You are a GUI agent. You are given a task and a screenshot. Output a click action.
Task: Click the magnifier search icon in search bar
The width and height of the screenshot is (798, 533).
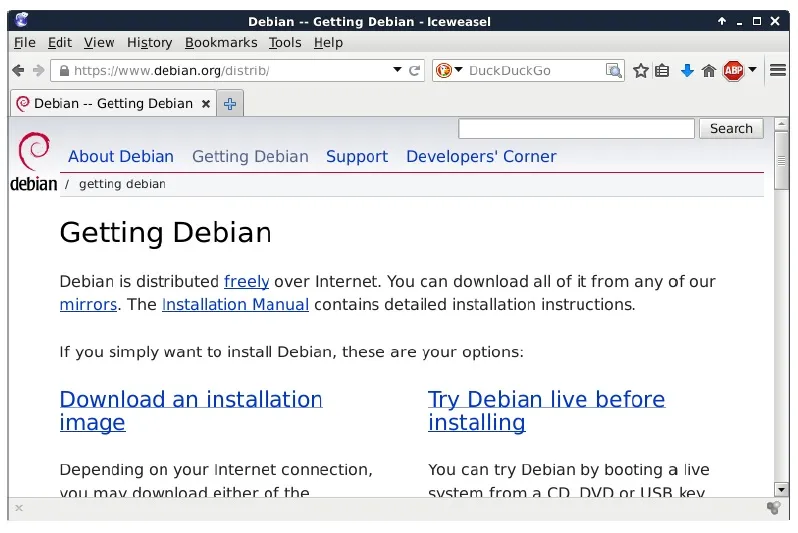coord(614,70)
